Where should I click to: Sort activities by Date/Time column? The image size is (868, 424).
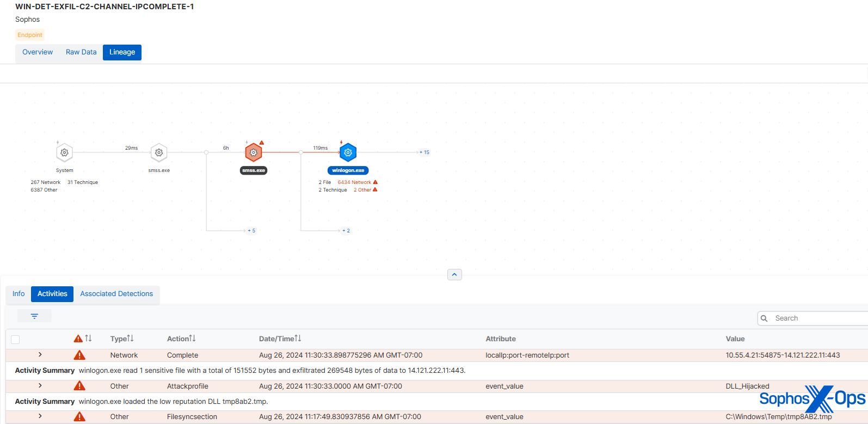280,339
